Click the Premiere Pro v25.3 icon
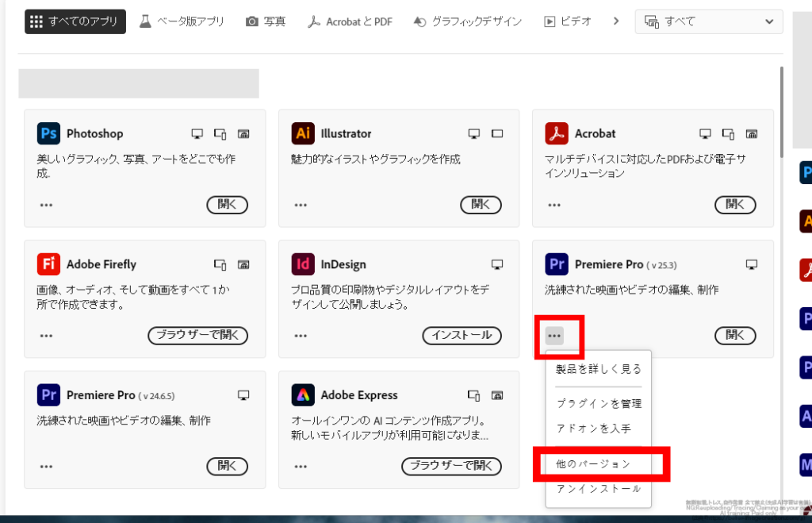This screenshot has height=523, width=812. [x=557, y=264]
